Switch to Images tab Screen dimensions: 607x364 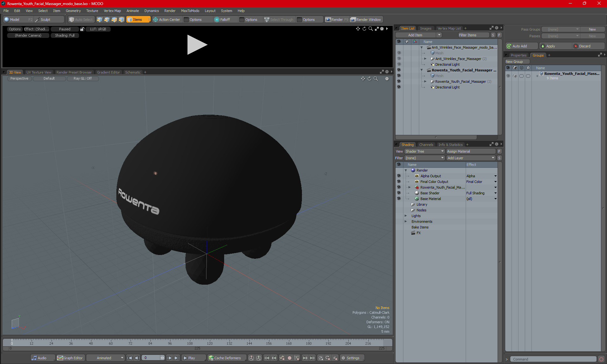(x=426, y=28)
